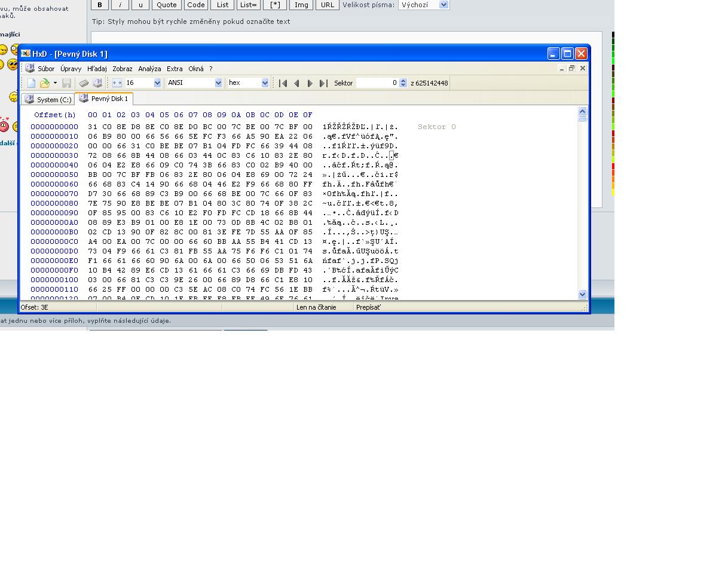Click the Open RAM chip icon
Image resolution: width=728 pixels, height=581 pixels.
coord(84,83)
